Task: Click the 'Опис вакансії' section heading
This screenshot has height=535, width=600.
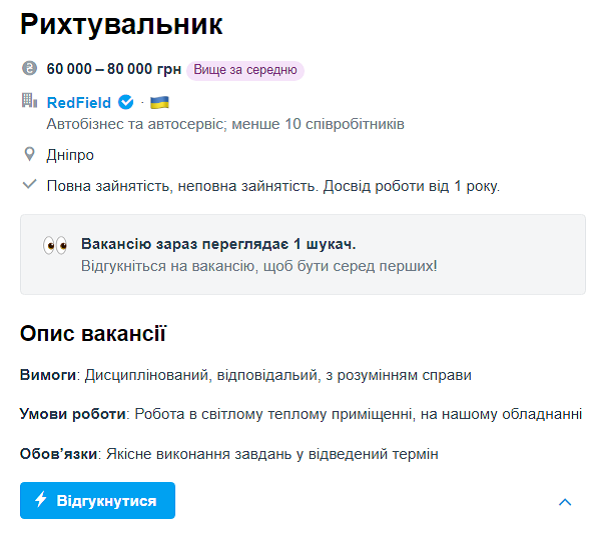Action: coord(93,334)
